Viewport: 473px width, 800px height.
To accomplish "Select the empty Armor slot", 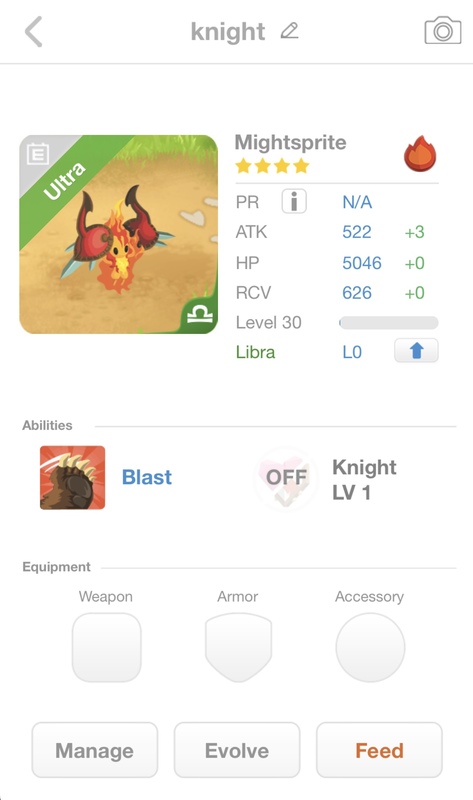I will 238,647.
